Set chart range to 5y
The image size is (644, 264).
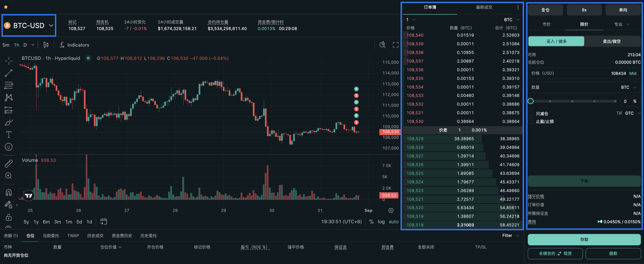[26, 222]
